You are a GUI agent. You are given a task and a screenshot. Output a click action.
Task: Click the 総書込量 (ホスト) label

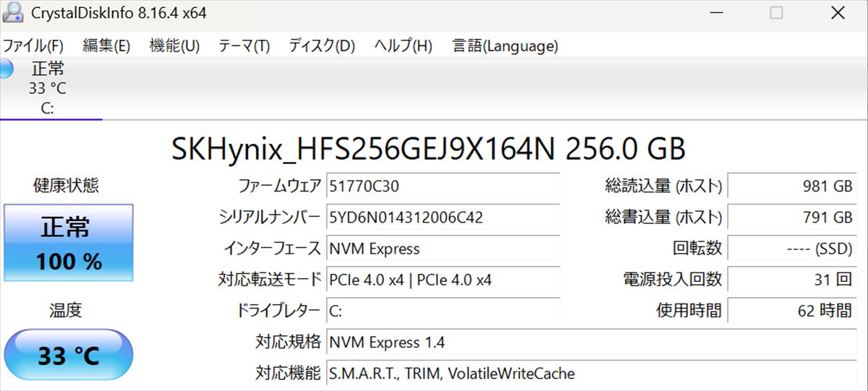(x=663, y=218)
